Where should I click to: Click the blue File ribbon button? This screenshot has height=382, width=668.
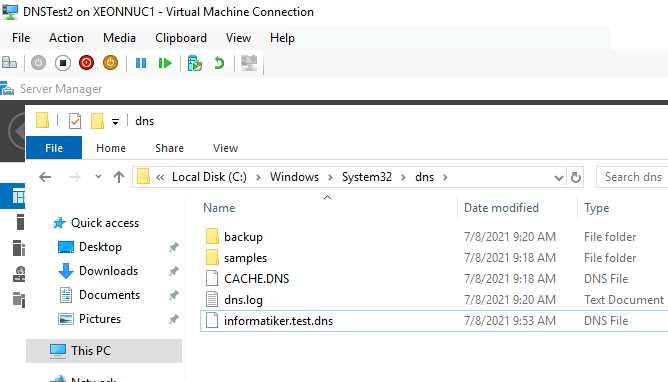click(54, 148)
